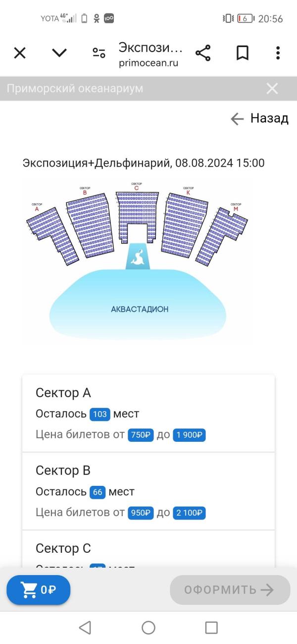Tap the share icon in the toolbar
This screenshot has height=644, width=297.
pyautogui.click(x=203, y=53)
